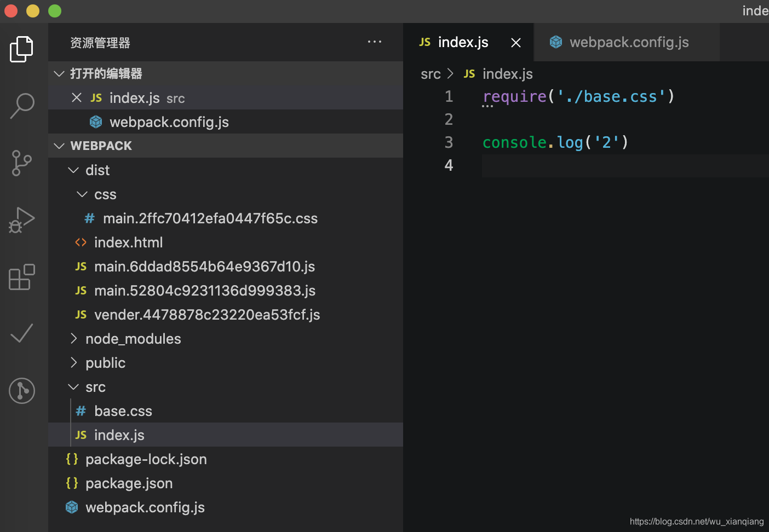
Task: Open base.css in src folder
Action: 123,411
